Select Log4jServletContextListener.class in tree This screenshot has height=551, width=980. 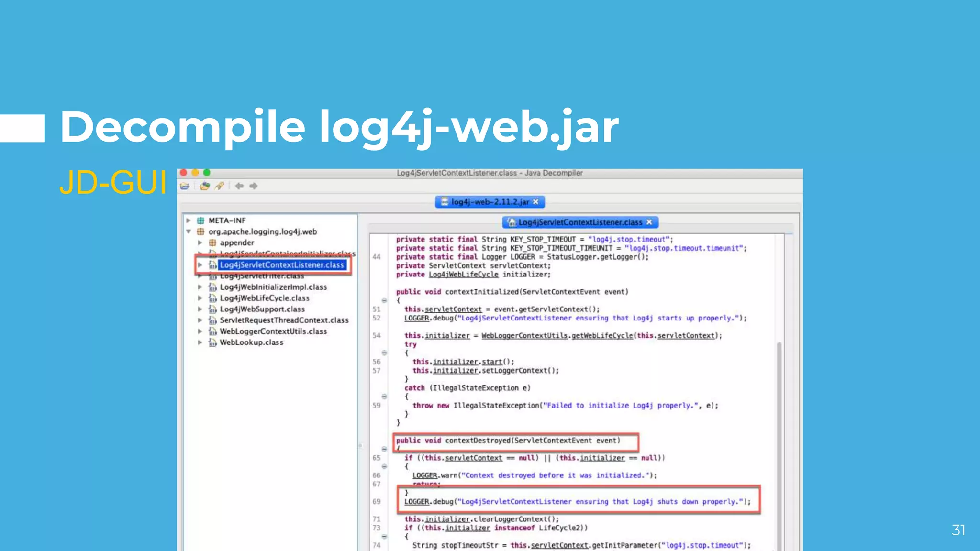[282, 264]
